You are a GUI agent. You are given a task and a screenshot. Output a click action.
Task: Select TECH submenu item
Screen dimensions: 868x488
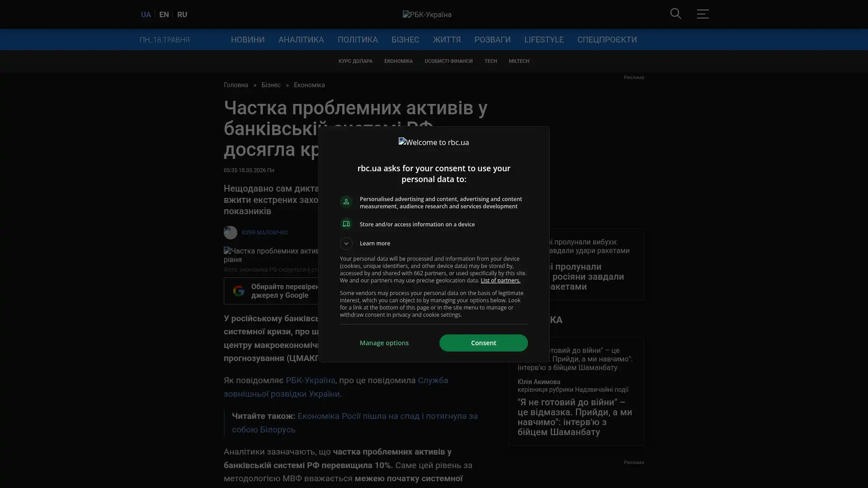[491, 61]
